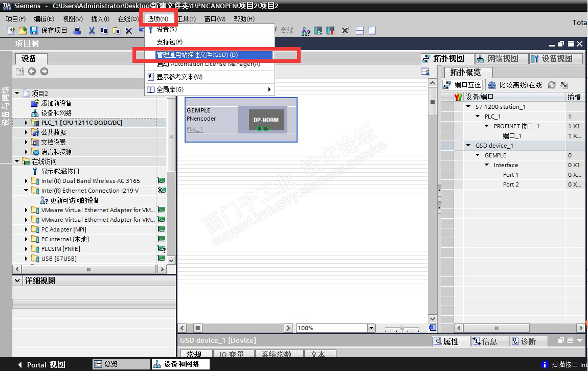Screen dimensions: 588x371
Task: Expand PLC_1 [CPU 1211C DC/DC/DC] node
Action: pos(26,123)
